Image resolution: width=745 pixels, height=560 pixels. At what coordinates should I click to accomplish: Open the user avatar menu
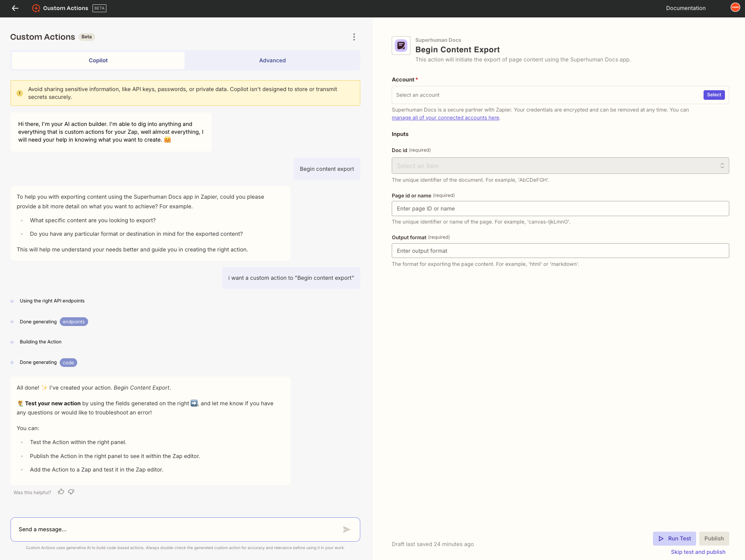click(735, 7)
